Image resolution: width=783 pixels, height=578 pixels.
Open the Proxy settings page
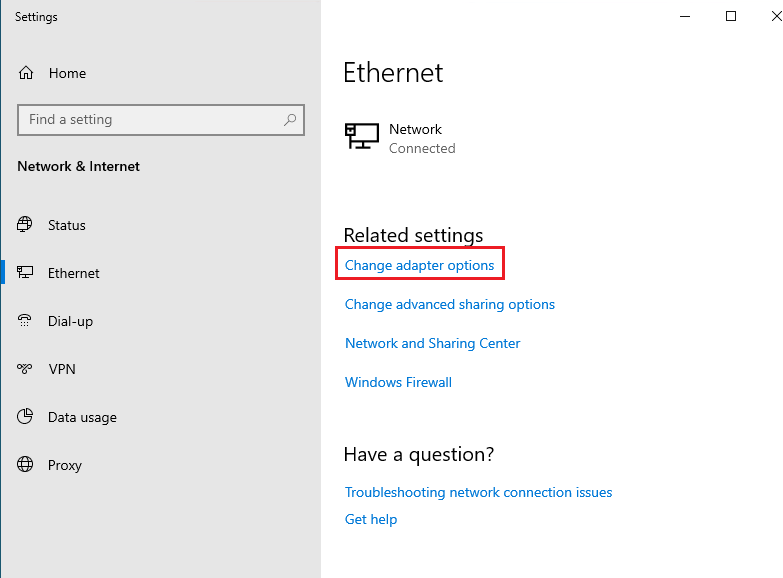pyautogui.click(x=65, y=465)
